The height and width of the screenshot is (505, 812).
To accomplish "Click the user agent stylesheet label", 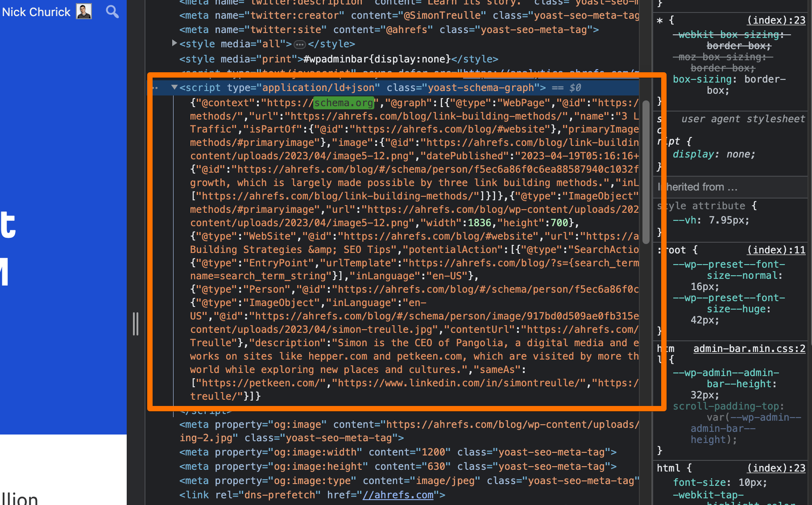I will tap(743, 119).
